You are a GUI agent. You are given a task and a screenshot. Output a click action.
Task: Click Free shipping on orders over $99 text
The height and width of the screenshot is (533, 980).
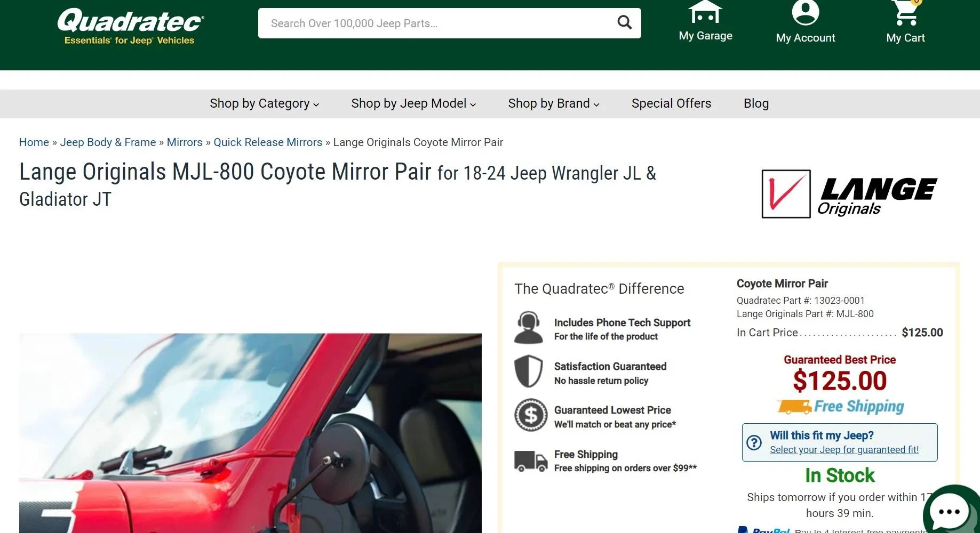pos(625,468)
